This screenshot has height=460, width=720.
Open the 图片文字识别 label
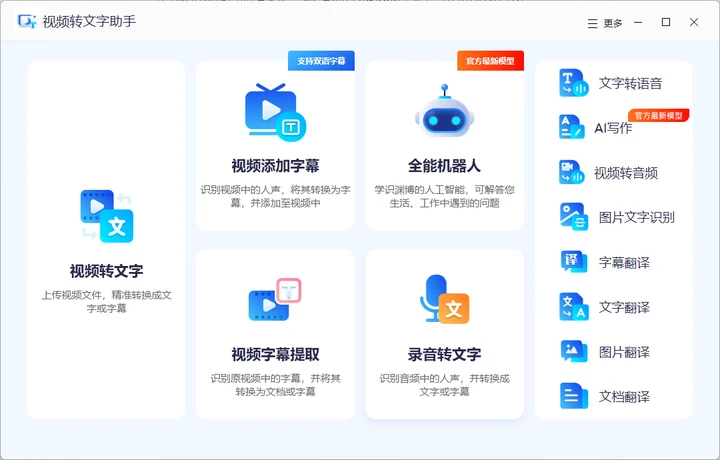[636, 217]
